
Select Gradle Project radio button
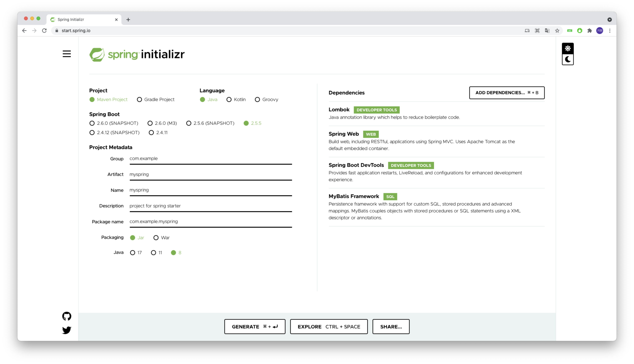point(156,99)
